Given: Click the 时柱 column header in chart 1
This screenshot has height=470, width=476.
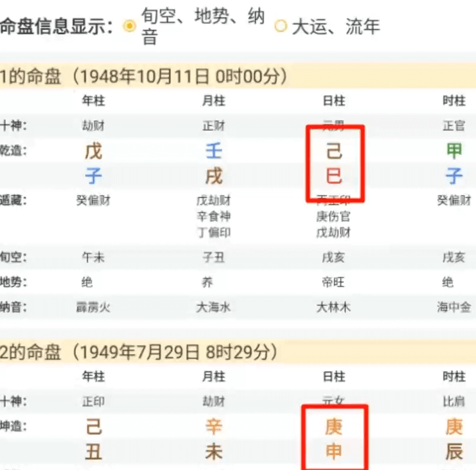Looking at the screenshot, I should 452,101.
